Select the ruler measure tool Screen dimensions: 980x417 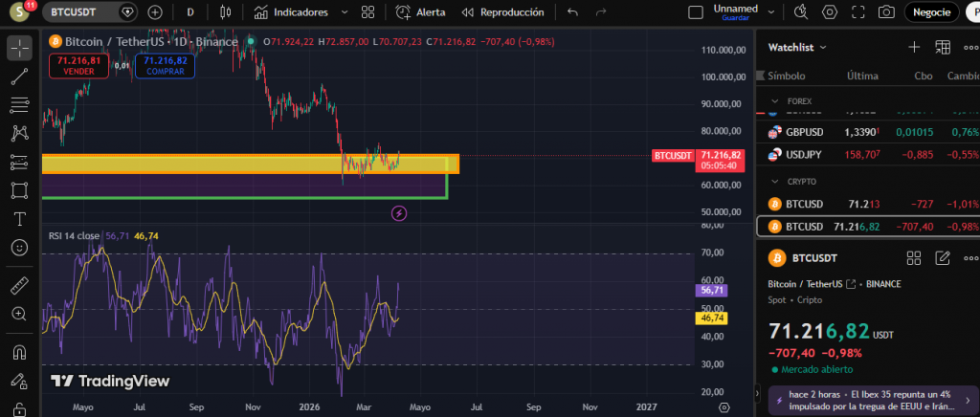click(x=19, y=285)
